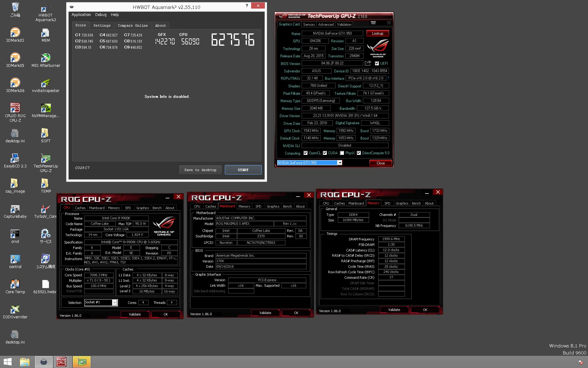The width and height of the screenshot is (588, 368).
Task: Open HWBOT Aquamark3 desktop shortcut
Action: click(x=46, y=12)
